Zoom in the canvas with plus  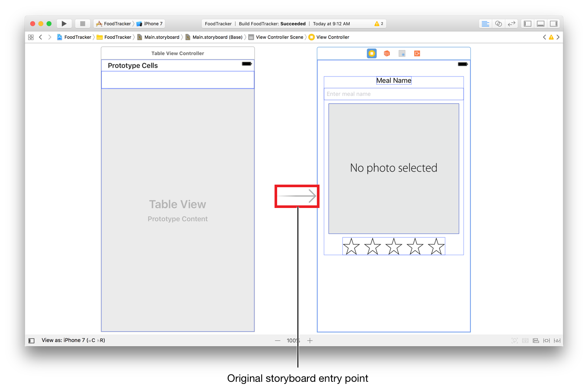(x=310, y=341)
